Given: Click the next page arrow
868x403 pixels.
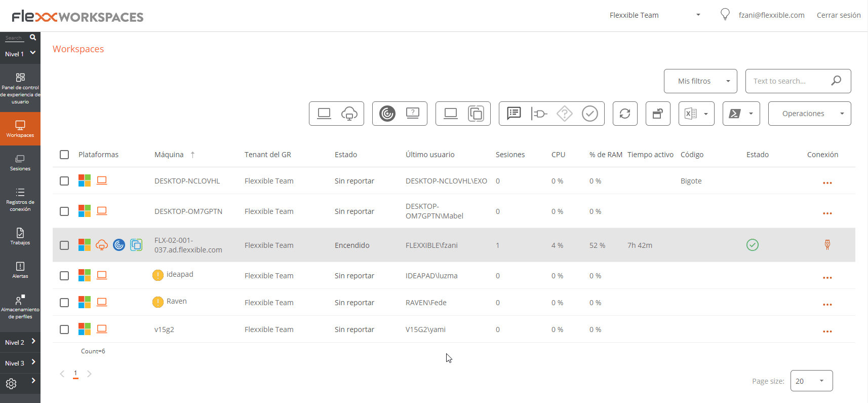Looking at the screenshot, I should (89, 374).
